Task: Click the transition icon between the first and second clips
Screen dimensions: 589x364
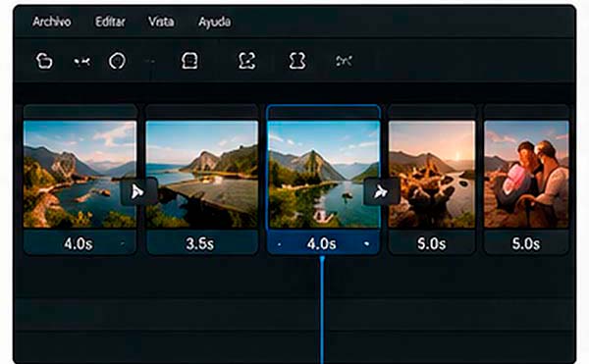Action: tap(138, 191)
